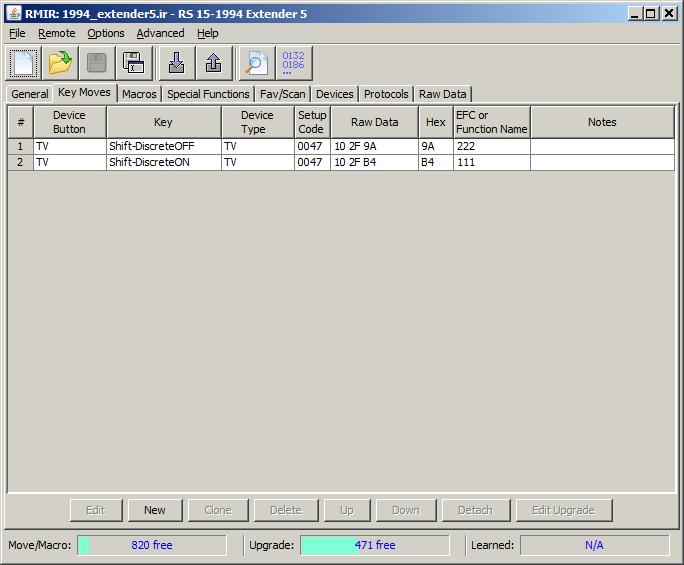Click the magnifier document toolbar icon
This screenshot has width=684, height=565.
point(257,63)
